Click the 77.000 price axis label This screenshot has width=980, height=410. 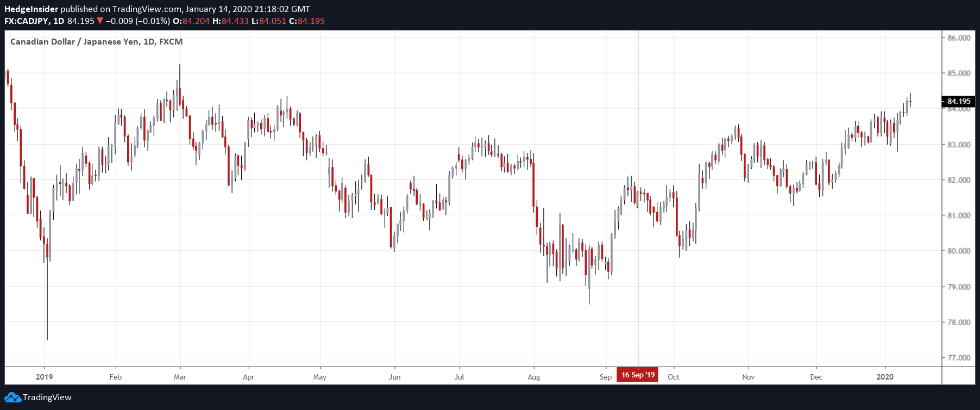(959, 357)
